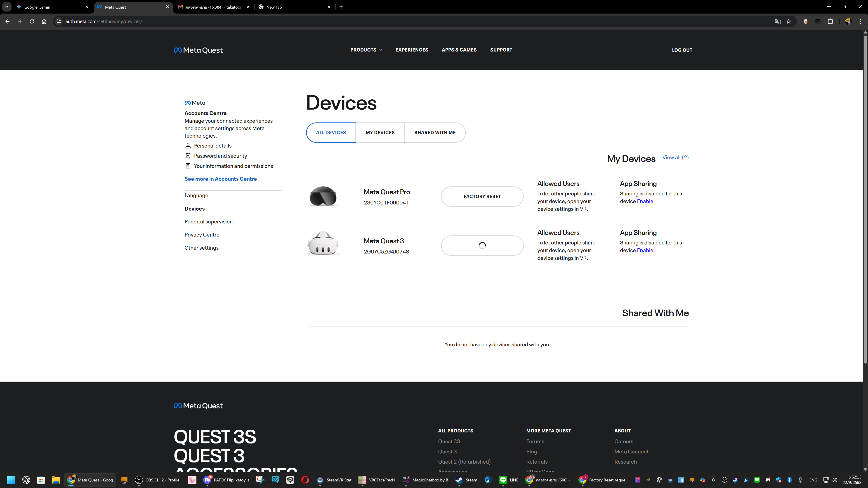Click the Personal details person icon

pyautogui.click(x=188, y=145)
